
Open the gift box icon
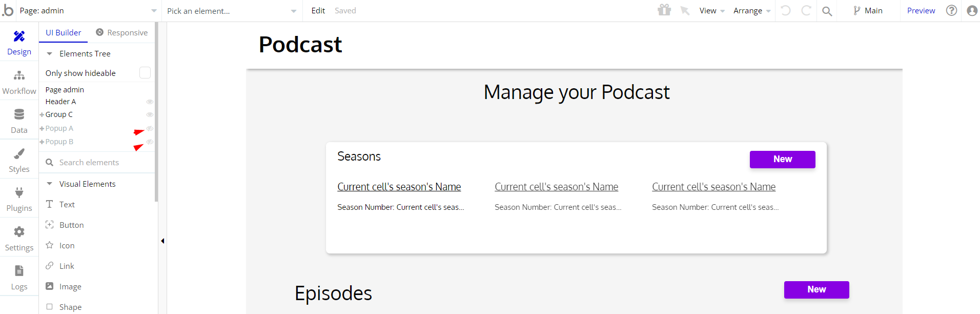(x=664, y=10)
